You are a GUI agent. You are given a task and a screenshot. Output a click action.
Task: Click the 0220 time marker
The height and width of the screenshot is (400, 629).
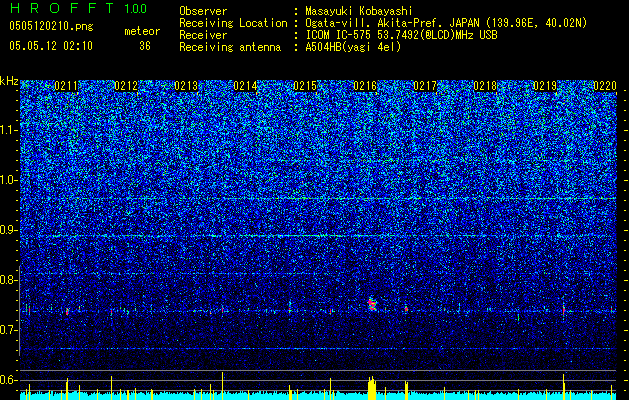605,86
